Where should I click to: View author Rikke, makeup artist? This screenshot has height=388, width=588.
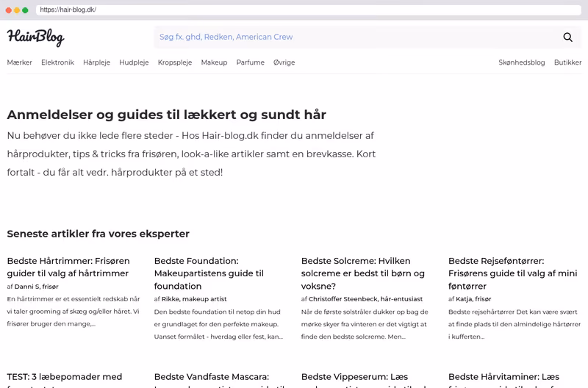194,299
